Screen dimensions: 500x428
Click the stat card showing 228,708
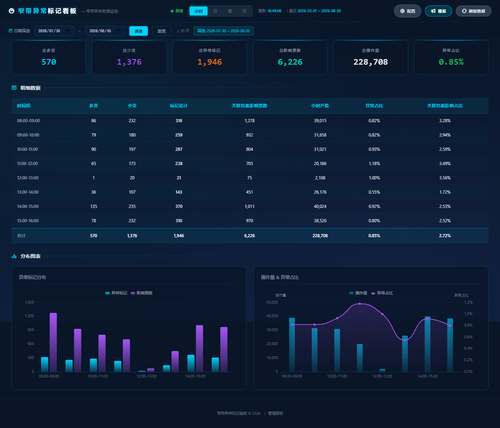pos(371,57)
